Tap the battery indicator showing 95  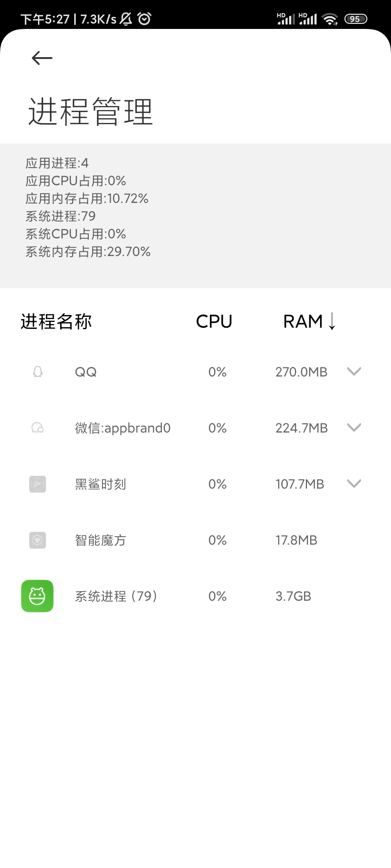pyautogui.click(x=356, y=19)
